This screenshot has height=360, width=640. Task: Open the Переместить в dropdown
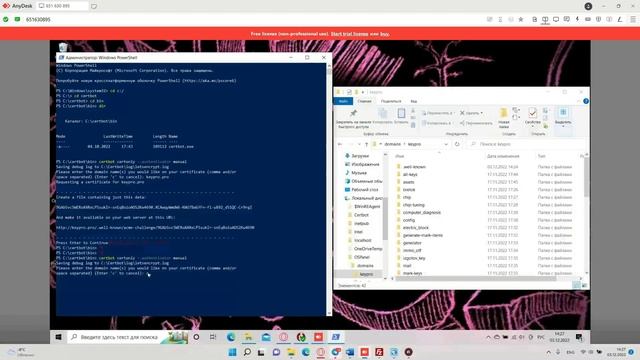pyautogui.click(x=437, y=113)
